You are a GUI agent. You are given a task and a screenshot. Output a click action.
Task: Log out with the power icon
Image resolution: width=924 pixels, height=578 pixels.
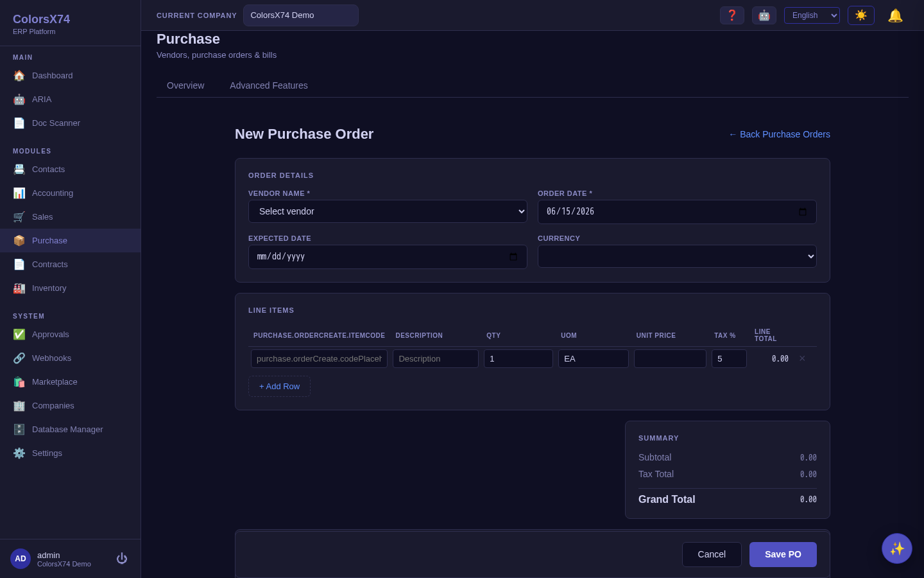point(122,559)
